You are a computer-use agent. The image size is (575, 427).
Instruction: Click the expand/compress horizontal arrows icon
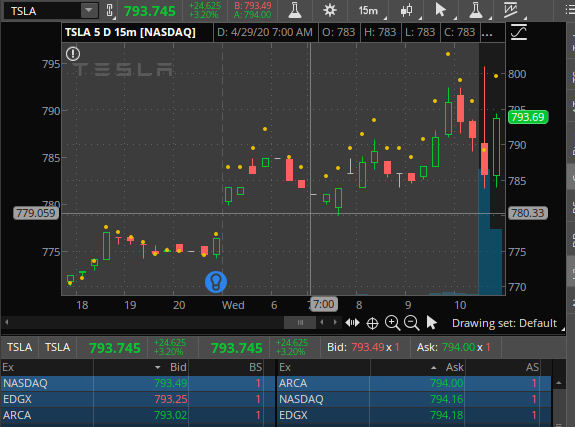click(x=352, y=323)
